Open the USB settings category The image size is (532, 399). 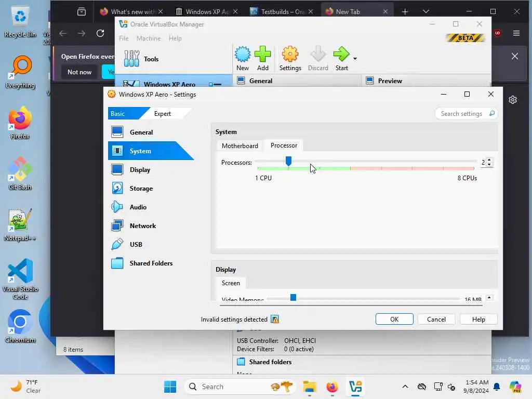(137, 244)
